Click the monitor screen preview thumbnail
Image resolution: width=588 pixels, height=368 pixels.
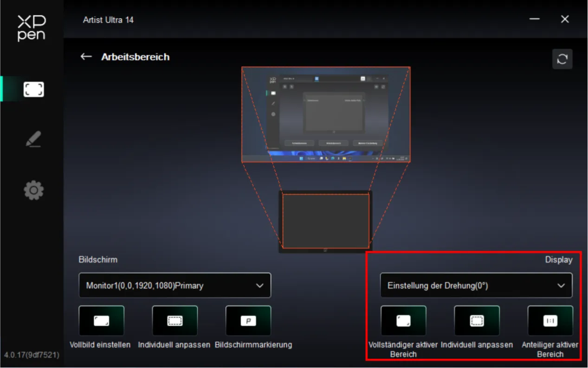[326, 114]
